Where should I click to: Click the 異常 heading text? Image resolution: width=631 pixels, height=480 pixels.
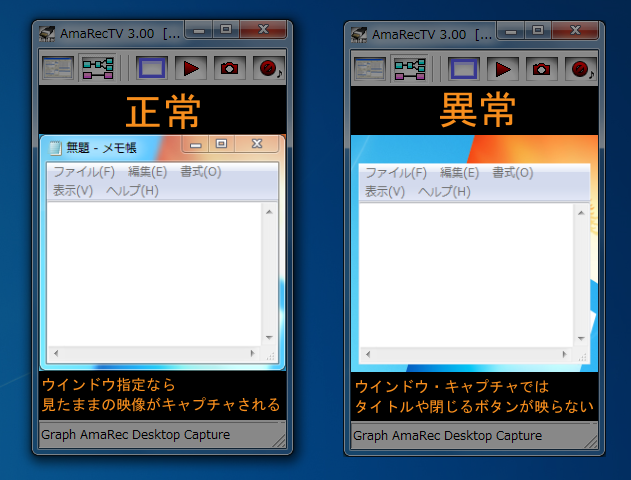(x=478, y=110)
